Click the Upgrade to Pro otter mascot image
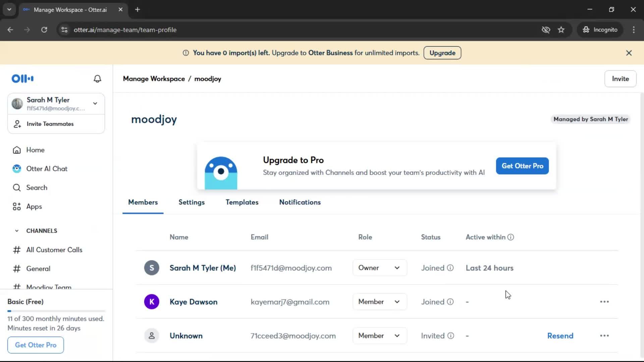Viewport: 644px width, 362px height. (221, 173)
